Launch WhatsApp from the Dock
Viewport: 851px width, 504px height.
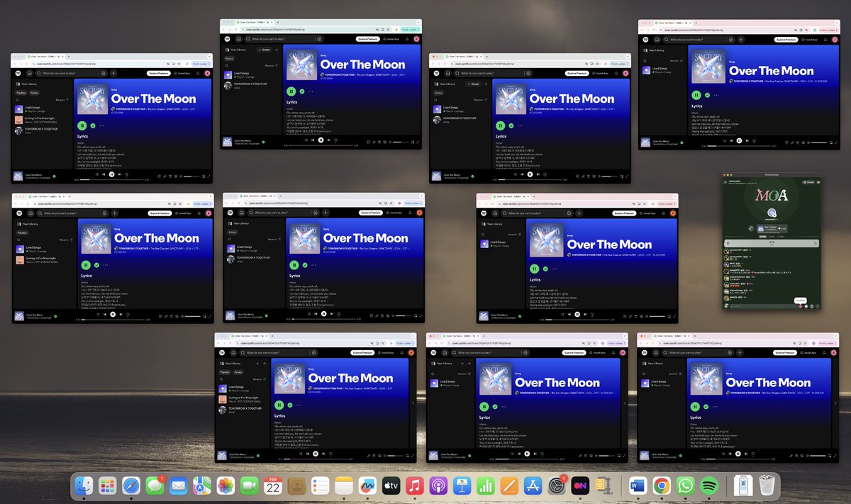(685, 486)
